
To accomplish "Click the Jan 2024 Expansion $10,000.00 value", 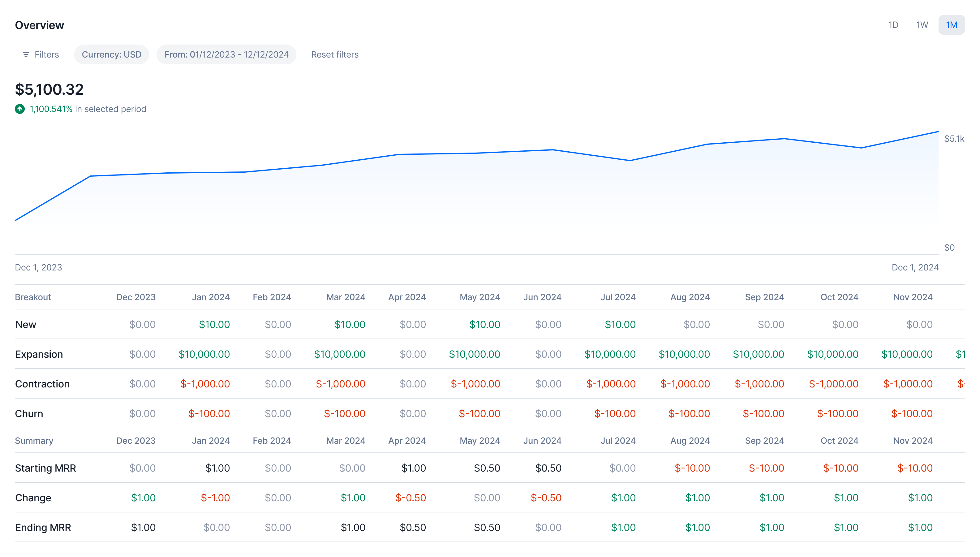I will pos(204,354).
